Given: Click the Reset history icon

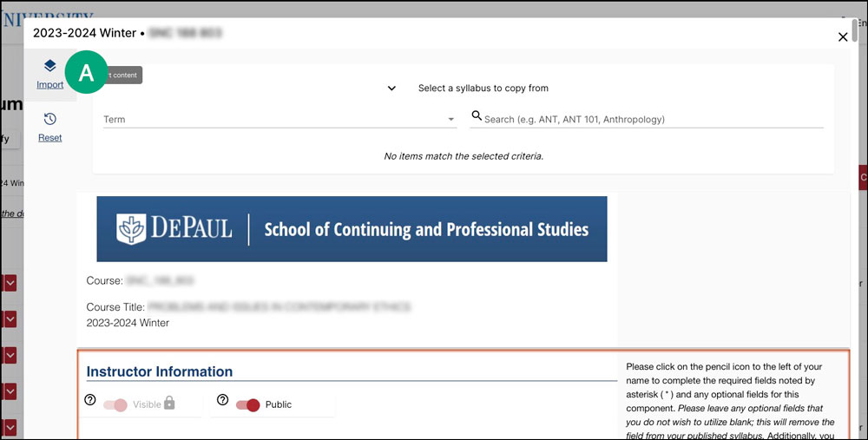Looking at the screenshot, I should tap(49, 119).
